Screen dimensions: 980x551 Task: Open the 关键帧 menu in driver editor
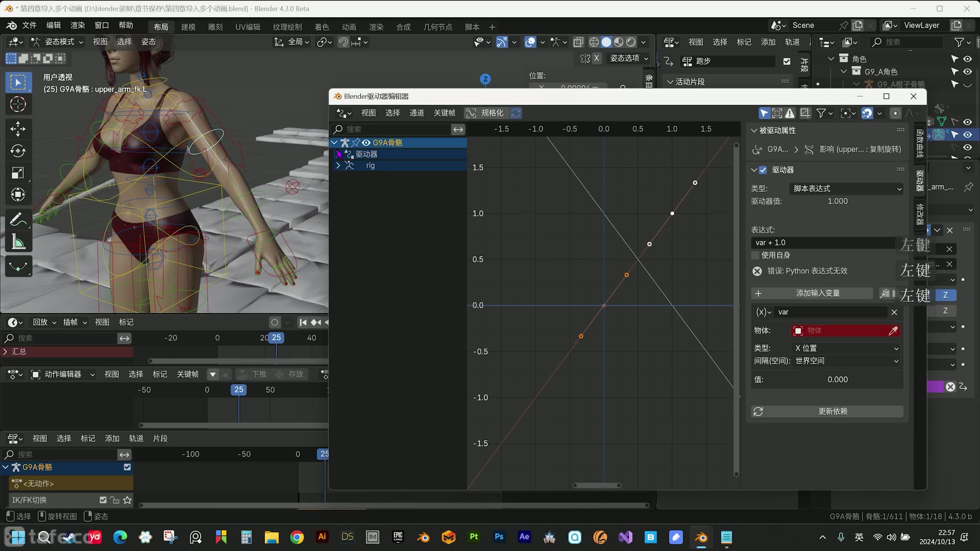tap(444, 113)
